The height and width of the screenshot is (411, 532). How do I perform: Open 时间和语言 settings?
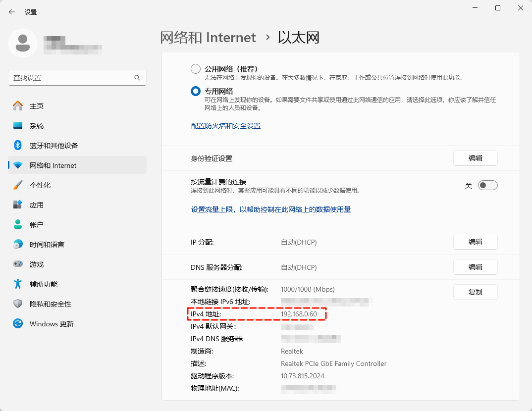tap(47, 245)
